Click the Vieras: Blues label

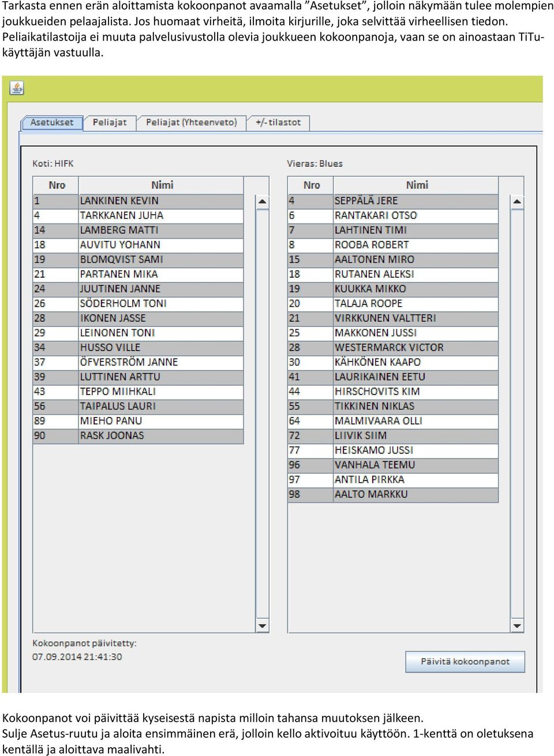point(315,163)
